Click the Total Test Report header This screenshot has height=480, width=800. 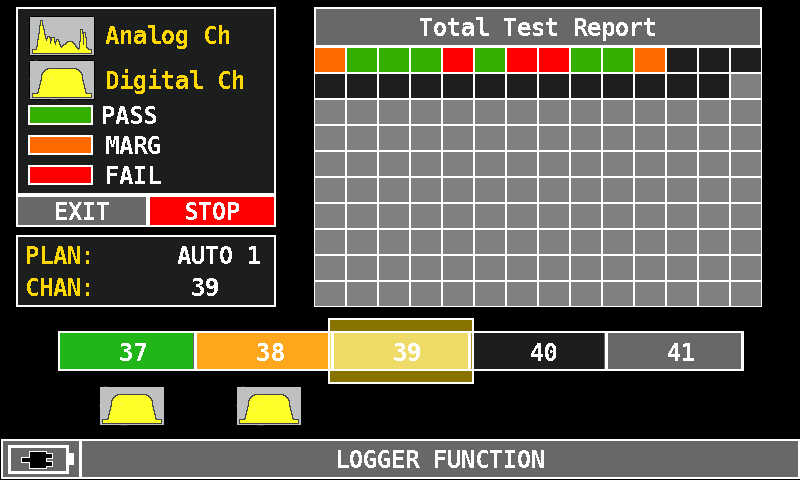[538, 27]
